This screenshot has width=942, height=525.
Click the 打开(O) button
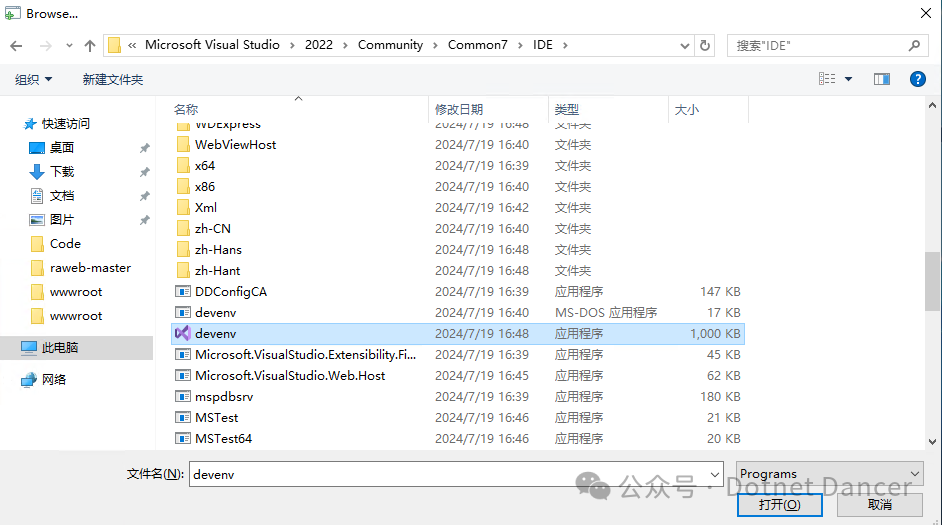tap(779, 505)
